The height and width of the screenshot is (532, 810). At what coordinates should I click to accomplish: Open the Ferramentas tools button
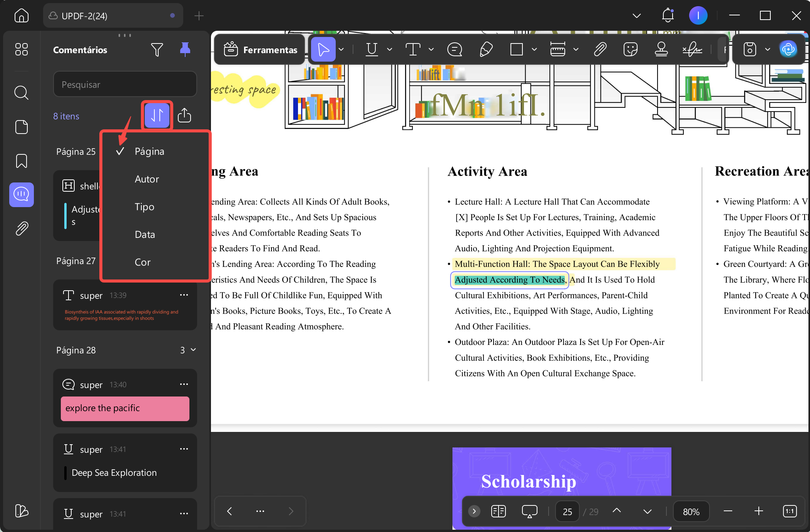coord(260,50)
